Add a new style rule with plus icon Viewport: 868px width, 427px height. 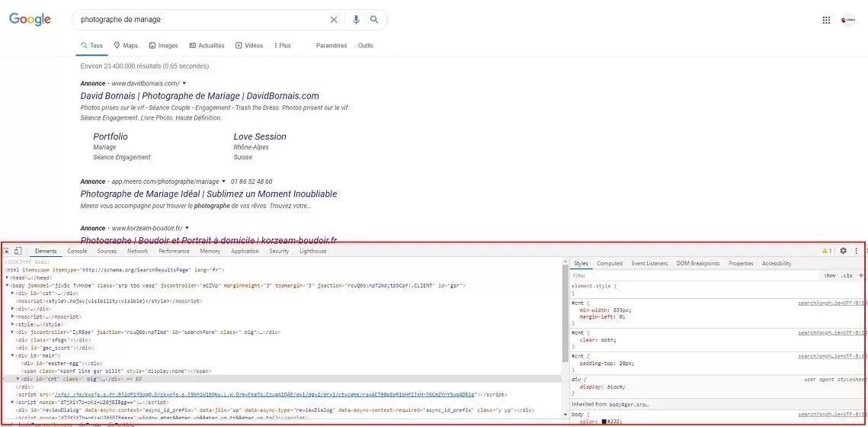861,275
